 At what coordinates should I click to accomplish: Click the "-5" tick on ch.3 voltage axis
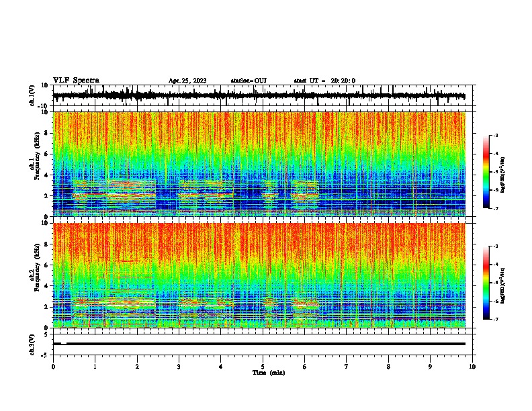click(45, 355)
